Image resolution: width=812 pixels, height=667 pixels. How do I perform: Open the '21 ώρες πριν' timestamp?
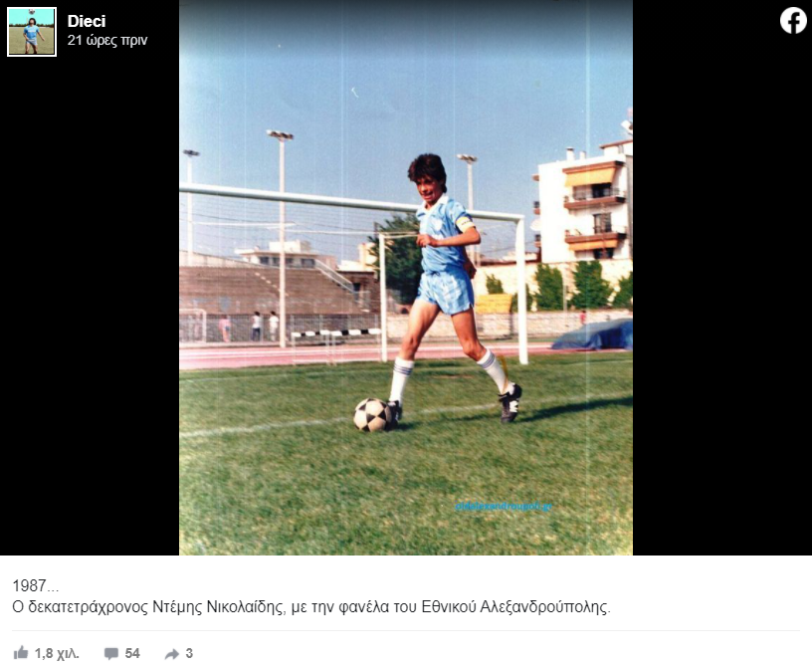107,40
